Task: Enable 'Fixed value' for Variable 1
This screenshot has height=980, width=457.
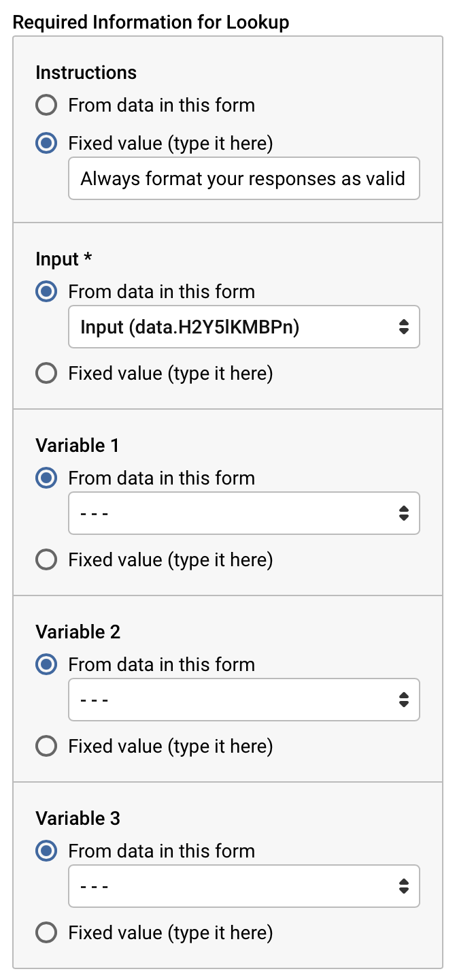Action: tap(46, 560)
